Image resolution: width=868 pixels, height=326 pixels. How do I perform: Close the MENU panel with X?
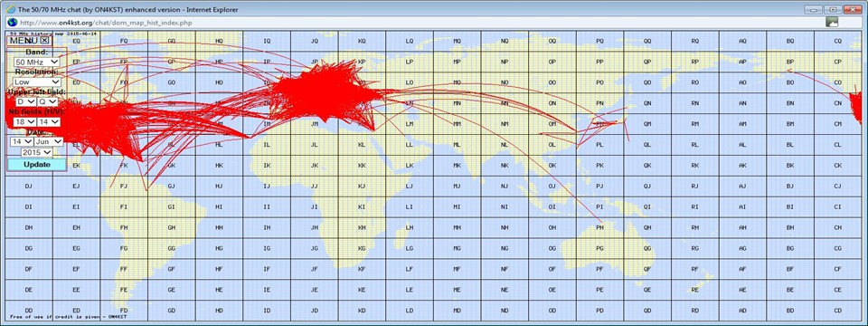tap(45, 40)
